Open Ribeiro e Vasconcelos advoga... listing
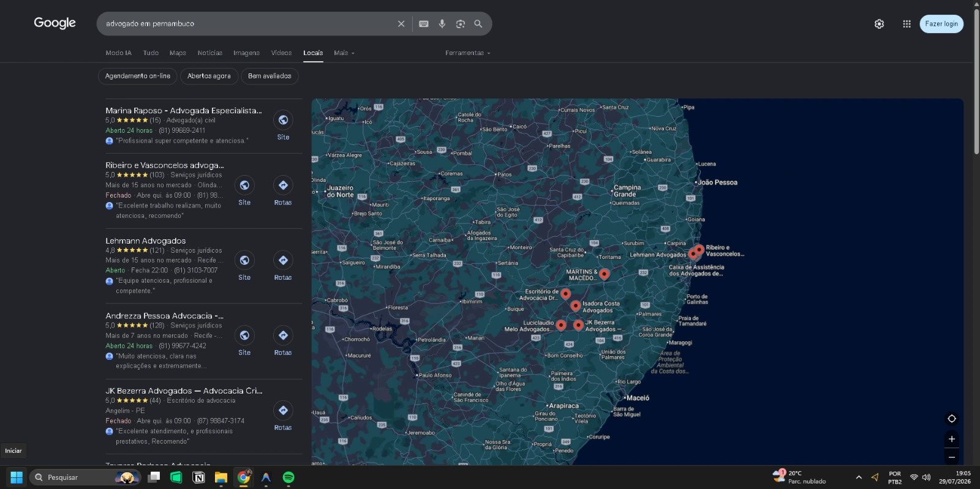 [165, 165]
